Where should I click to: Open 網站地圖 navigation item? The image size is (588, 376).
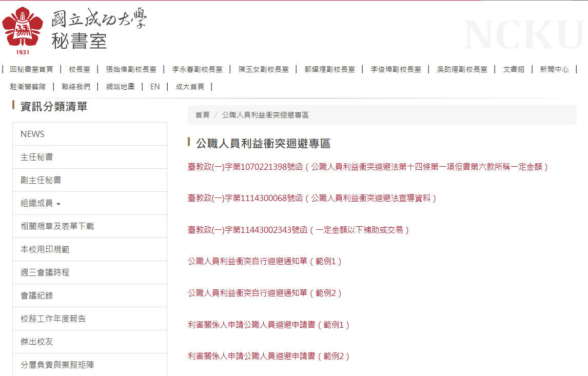[120, 87]
